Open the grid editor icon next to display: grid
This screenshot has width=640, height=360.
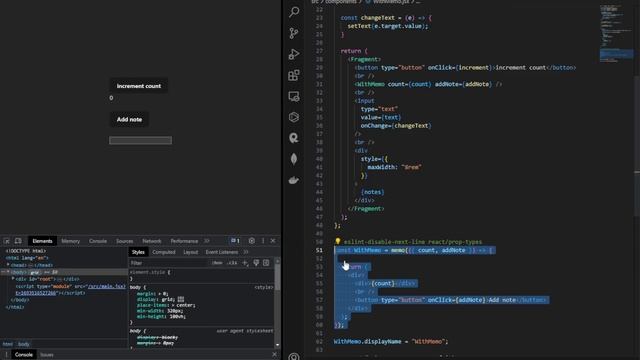[x=181, y=299]
